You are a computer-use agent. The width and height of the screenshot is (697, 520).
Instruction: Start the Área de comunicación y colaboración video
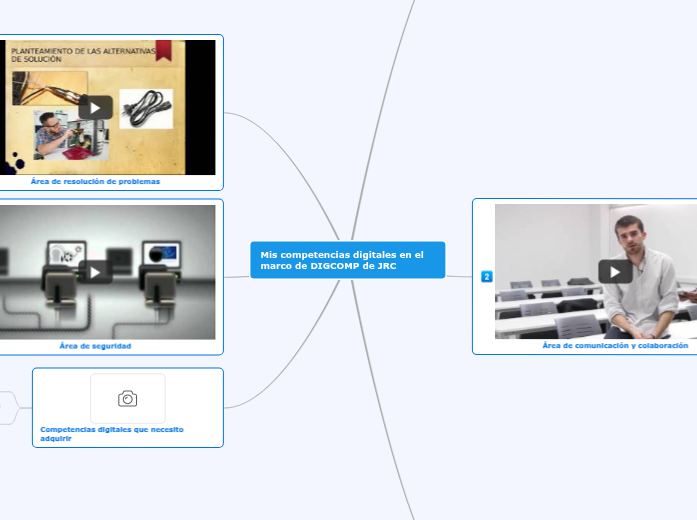point(615,271)
